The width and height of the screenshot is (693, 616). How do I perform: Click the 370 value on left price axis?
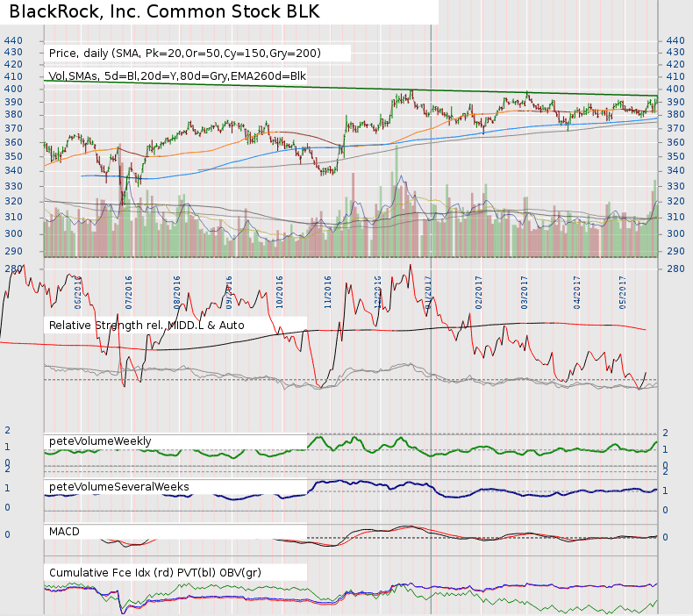[13, 129]
